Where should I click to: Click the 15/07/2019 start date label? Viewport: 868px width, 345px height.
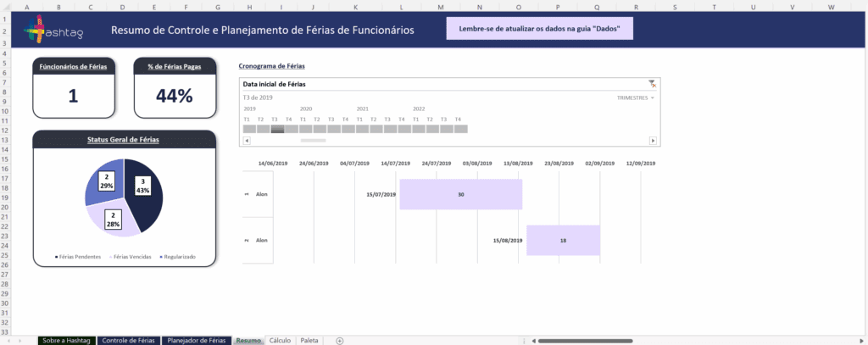tap(381, 195)
